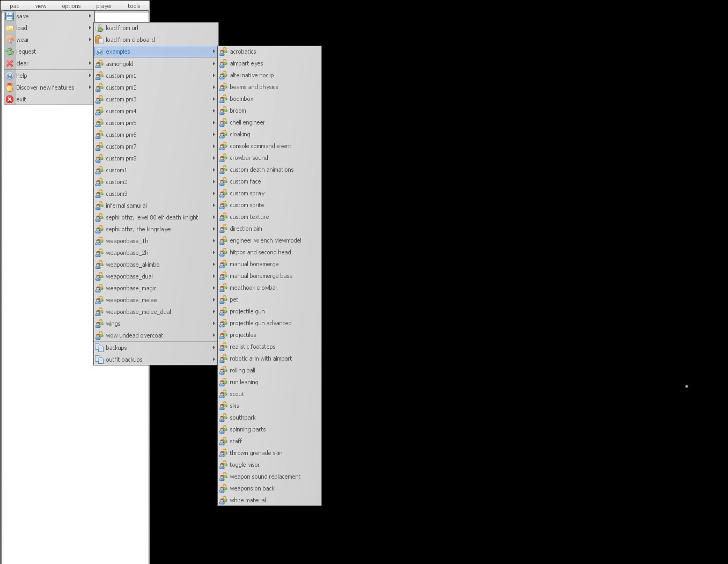Click the request green arrows icon
The image size is (728, 564).
[10, 52]
